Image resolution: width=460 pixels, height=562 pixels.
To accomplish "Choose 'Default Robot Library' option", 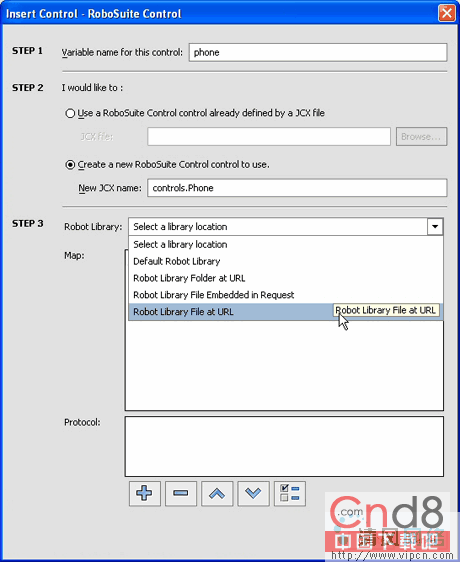I will 286,261.
